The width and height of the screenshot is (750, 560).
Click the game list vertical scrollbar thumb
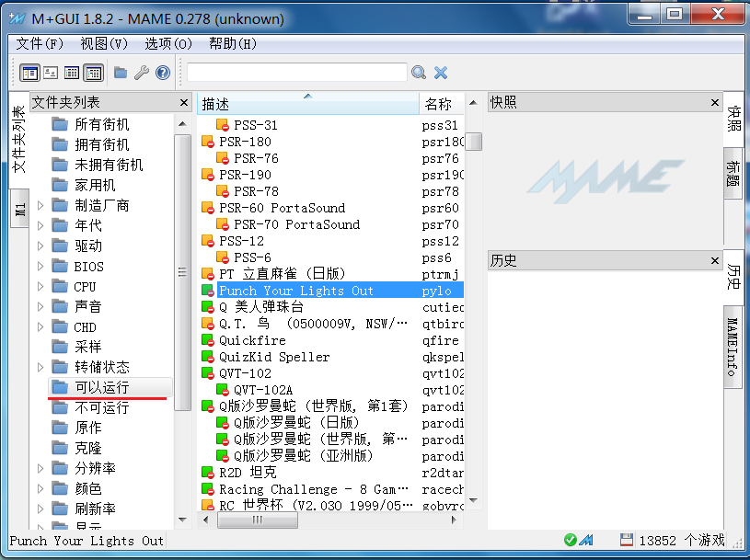(x=474, y=142)
